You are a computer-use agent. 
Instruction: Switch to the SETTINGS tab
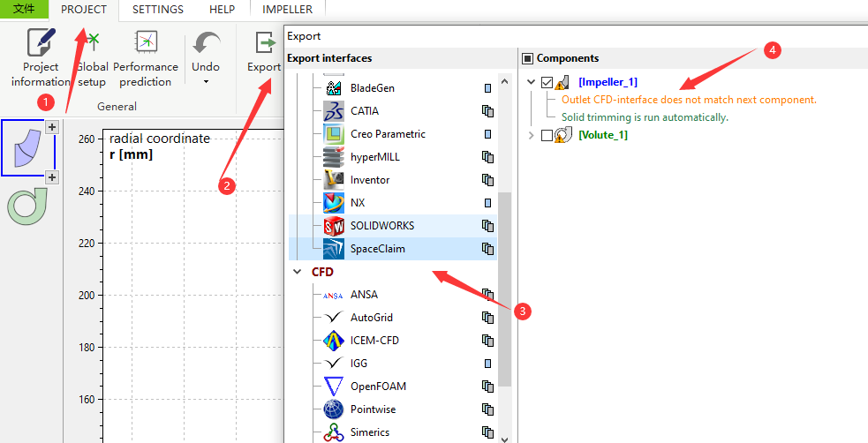(158, 10)
